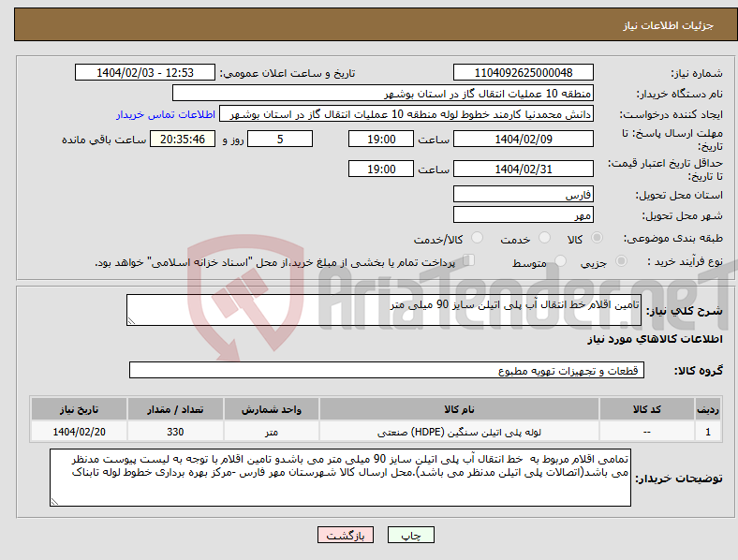
Task: Click the need number field 1104092625000048
Action: (x=523, y=72)
